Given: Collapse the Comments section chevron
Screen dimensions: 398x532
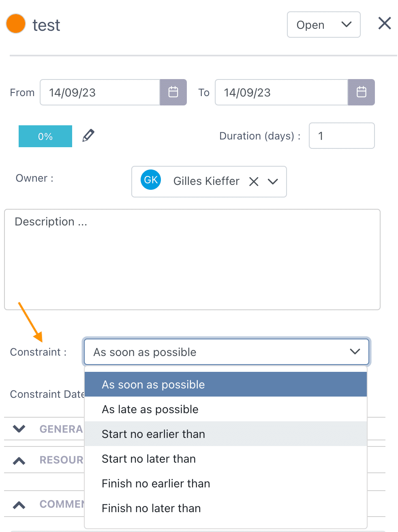Looking at the screenshot, I should click(x=19, y=505).
